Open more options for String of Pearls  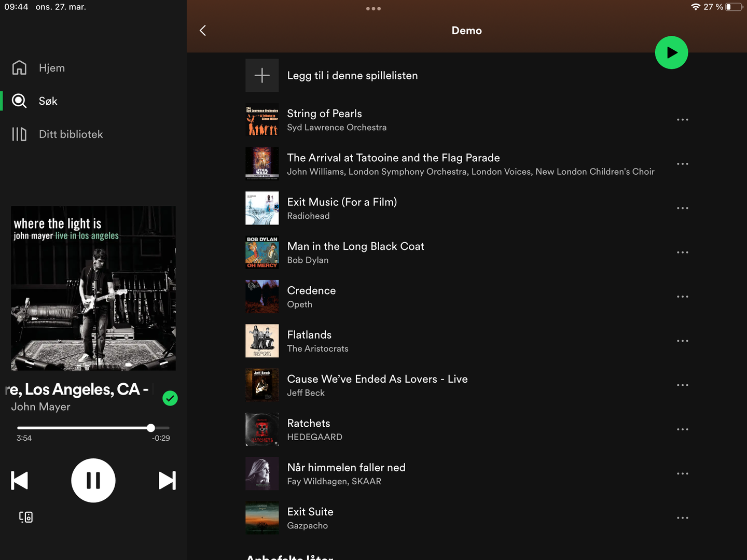(682, 120)
